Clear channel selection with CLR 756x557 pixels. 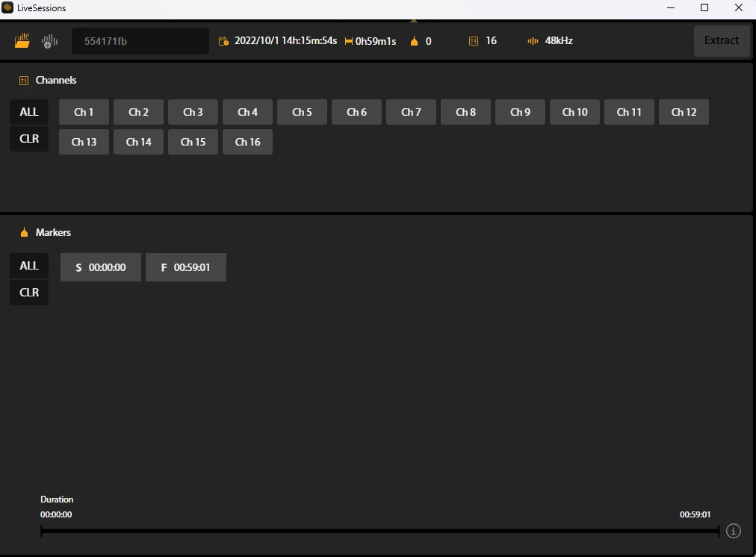click(29, 139)
